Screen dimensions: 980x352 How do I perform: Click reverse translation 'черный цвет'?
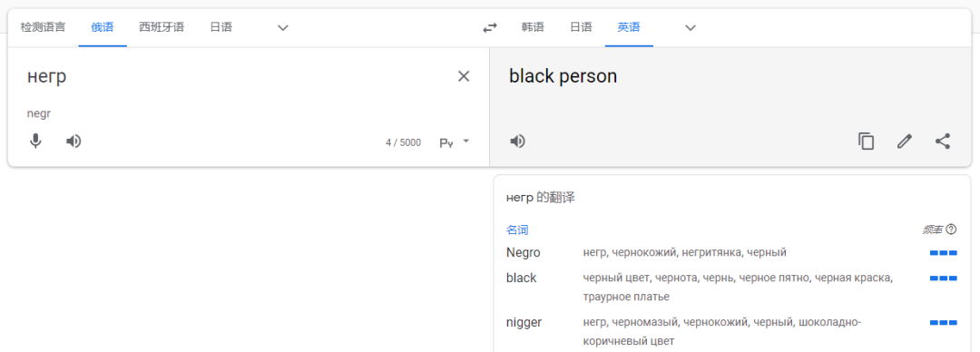pyautogui.click(x=616, y=278)
